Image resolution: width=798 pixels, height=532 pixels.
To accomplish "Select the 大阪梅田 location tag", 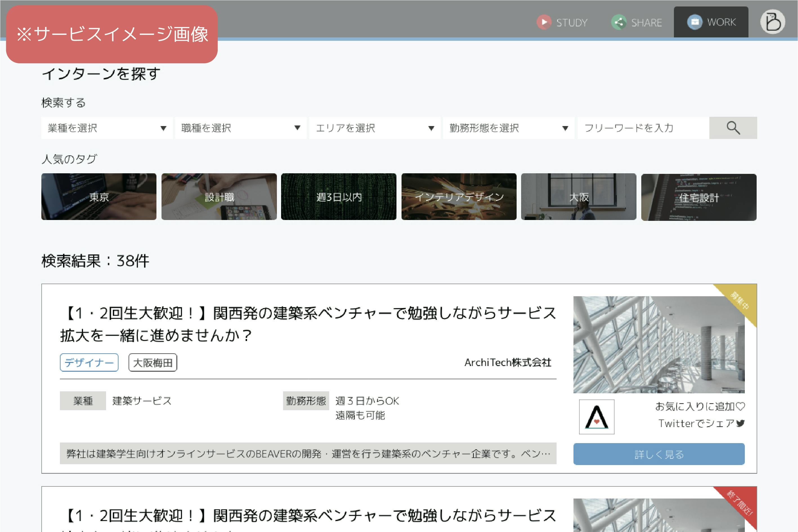I will 153,362.
